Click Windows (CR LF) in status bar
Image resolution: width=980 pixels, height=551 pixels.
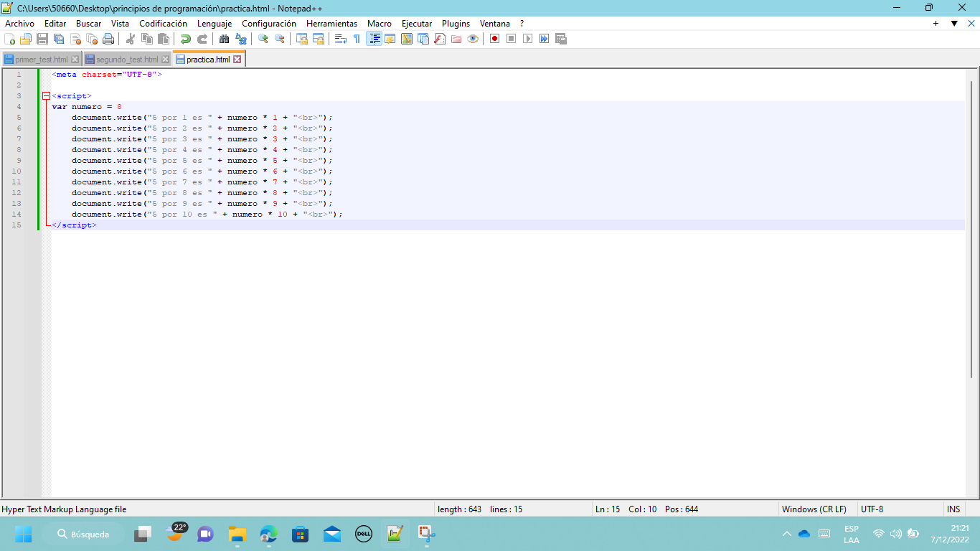coord(814,509)
